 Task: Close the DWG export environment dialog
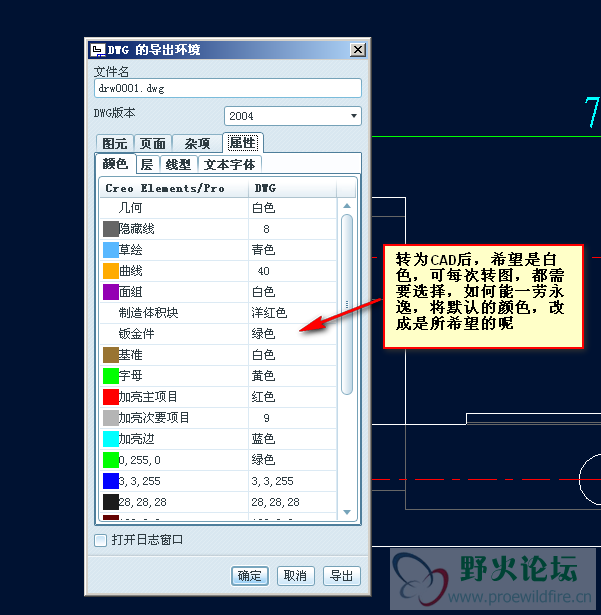(x=358, y=50)
